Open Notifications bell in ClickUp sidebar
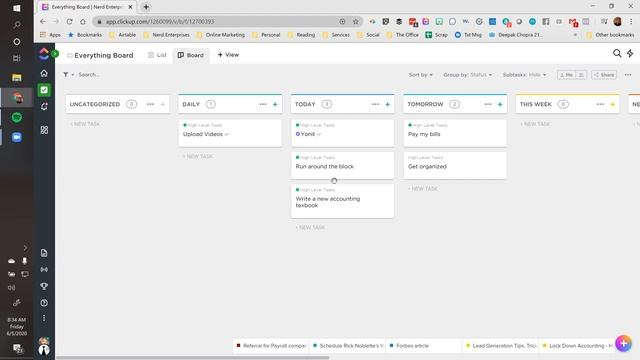The width and height of the screenshot is (640, 360). [44, 107]
